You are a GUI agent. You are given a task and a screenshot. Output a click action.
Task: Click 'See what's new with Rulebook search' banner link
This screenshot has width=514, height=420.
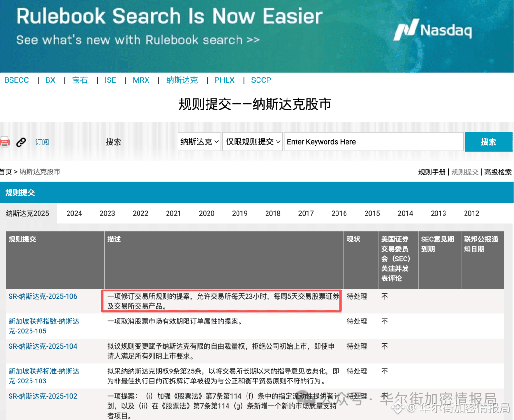138,40
